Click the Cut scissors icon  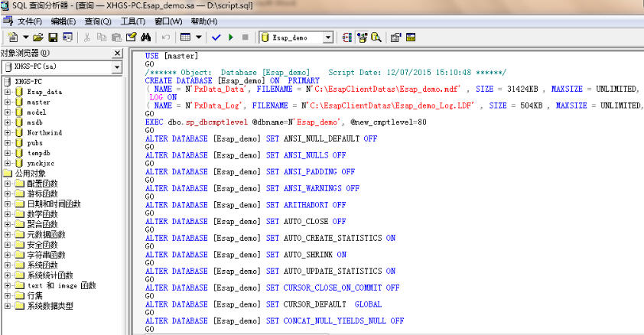[87, 37]
